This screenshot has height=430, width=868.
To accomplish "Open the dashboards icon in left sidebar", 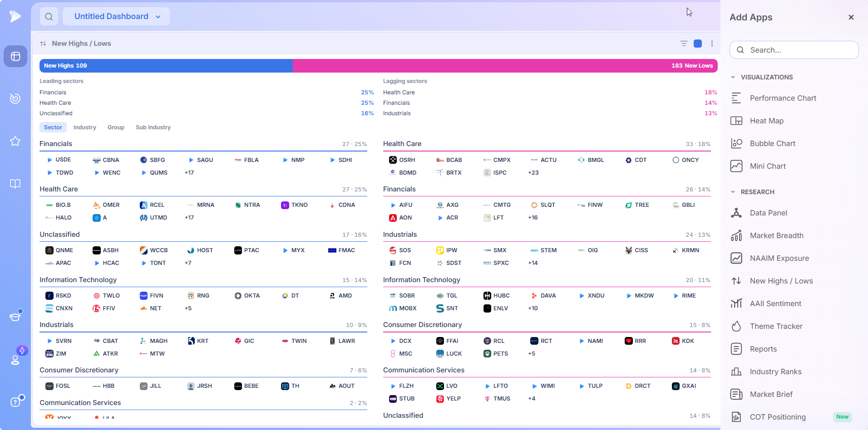I will 15,56.
